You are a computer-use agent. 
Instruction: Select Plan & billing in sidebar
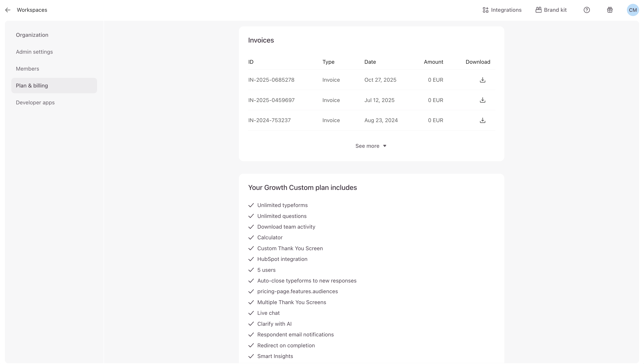tap(32, 86)
